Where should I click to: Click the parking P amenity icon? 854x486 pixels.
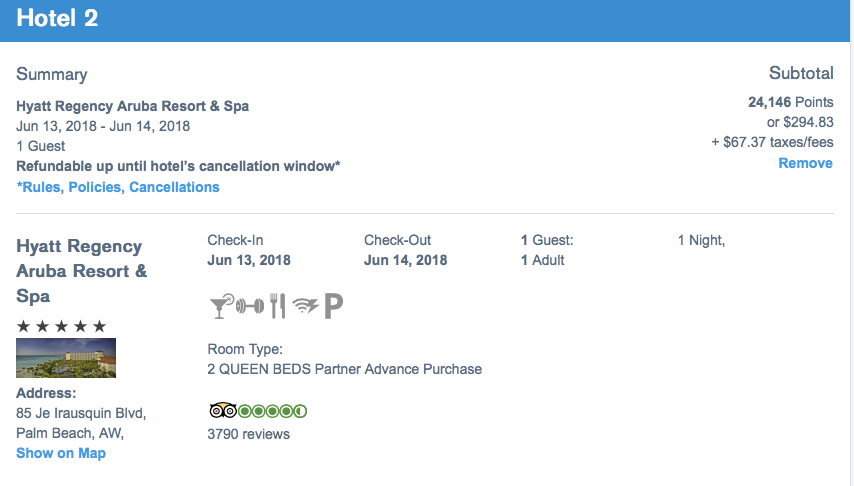coord(333,306)
